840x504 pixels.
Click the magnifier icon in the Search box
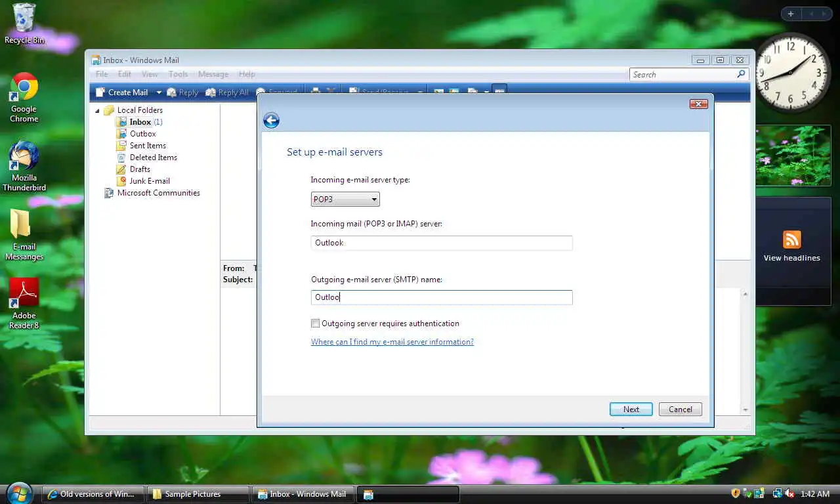pyautogui.click(x=741, y=74)
